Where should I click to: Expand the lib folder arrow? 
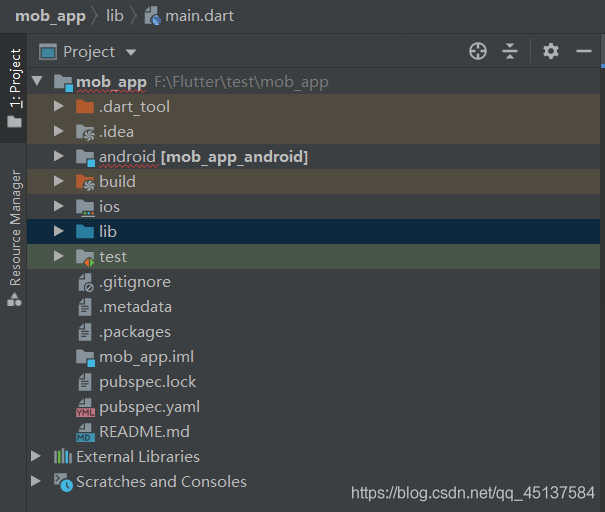click(x=59, y=232)
